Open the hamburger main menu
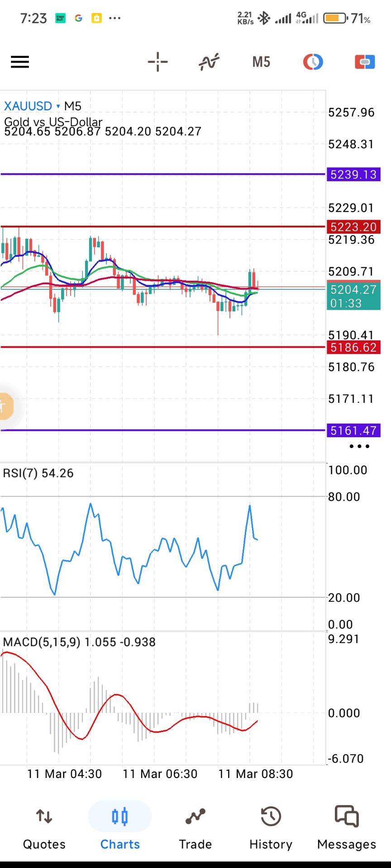The width and height of the screenshot is (391, 868). [20, 62]
